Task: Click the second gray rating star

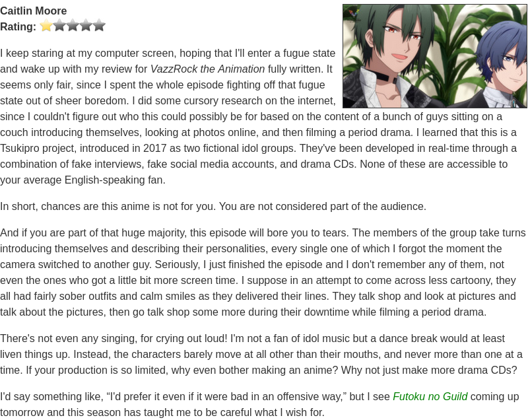Action: click(x=59, y=25)
